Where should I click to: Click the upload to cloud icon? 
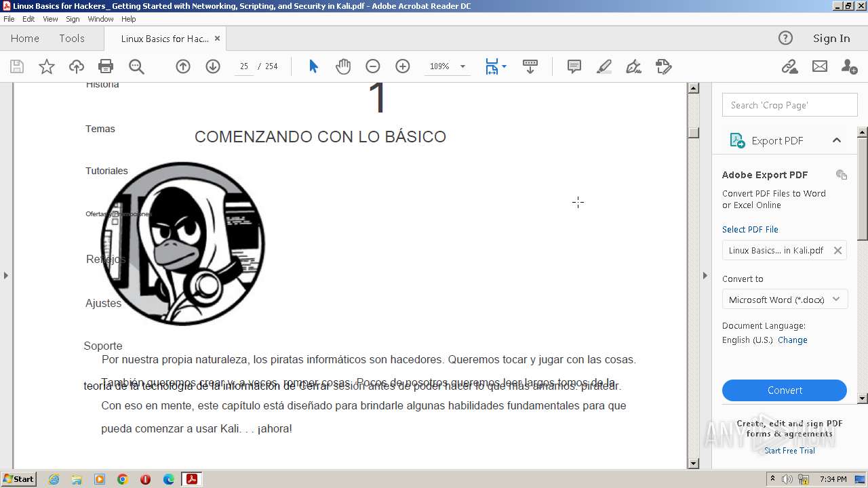(x=77, y=66)
